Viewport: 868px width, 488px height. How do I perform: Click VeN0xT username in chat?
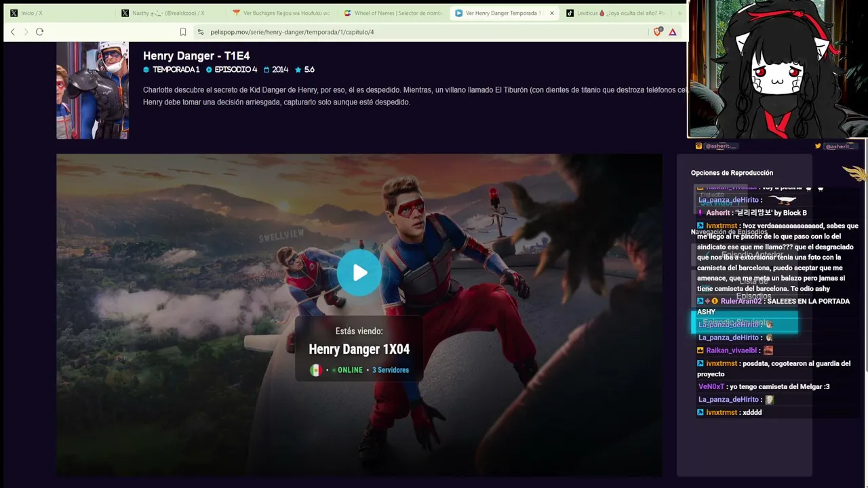point(712,386)
